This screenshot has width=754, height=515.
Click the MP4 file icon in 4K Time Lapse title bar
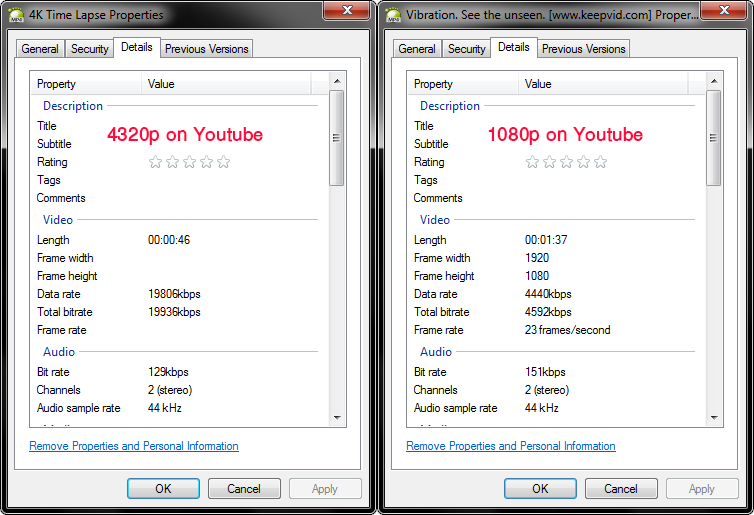[x=16, y=15]
